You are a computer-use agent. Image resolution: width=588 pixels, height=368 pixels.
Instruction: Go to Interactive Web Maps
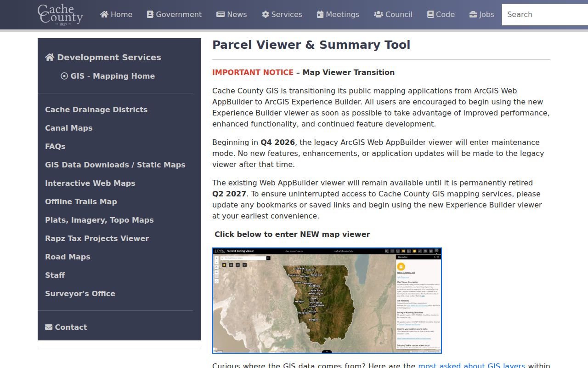pyautogui.click(x=90, y=183)
